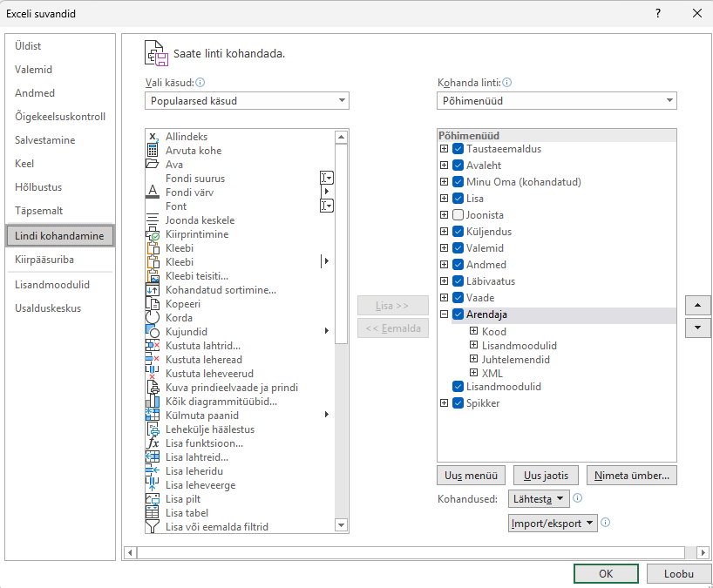Screen dimensions: 713x588
Task: Enable the Joonista tab checkbox
Action: (x=458, y=215)
